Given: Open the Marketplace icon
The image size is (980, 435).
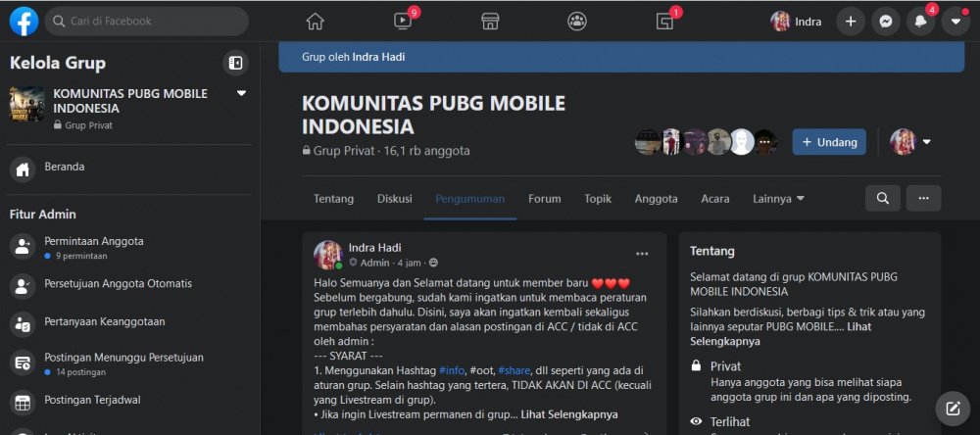Looking at the screenshot, I should tap(490, 22).
